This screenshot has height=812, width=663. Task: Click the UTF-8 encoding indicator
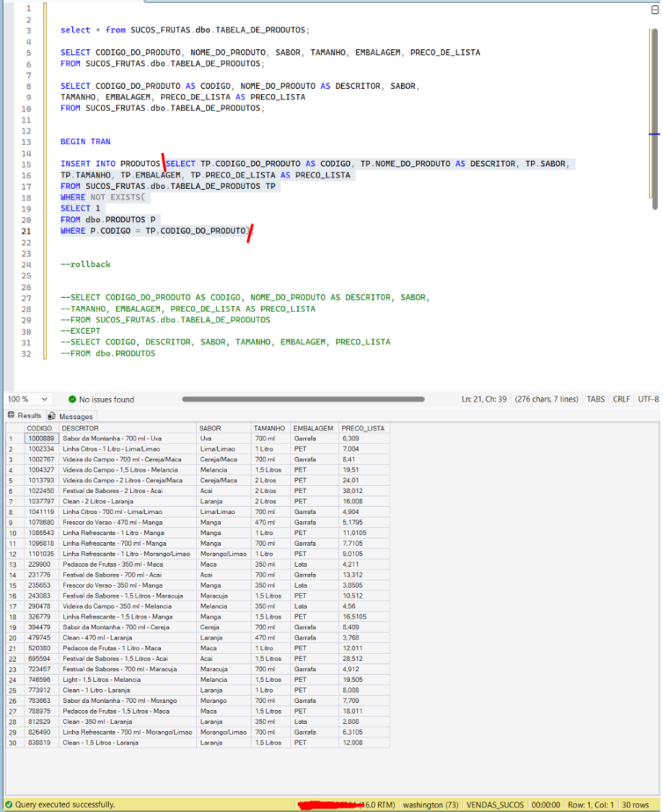pos(648,399)
